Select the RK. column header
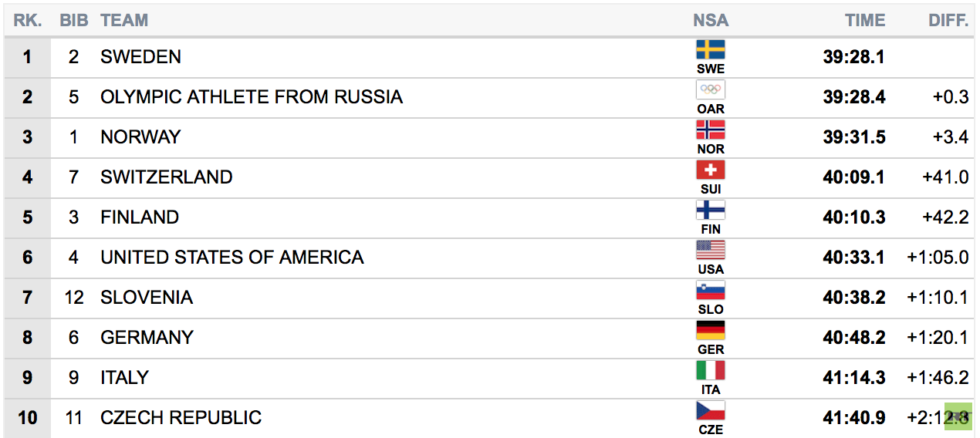 [x=28, y=21]
